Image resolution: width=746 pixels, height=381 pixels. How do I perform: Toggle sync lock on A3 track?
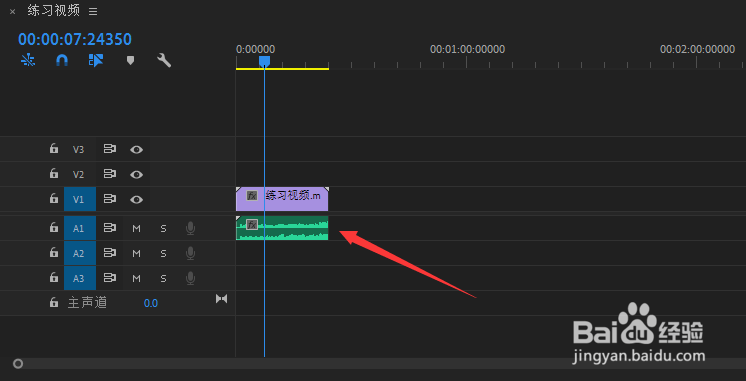(110, 278)
